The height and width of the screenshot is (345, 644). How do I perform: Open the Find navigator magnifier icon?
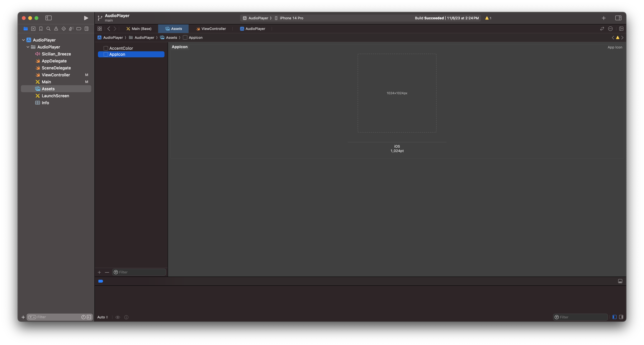[48, 29]
